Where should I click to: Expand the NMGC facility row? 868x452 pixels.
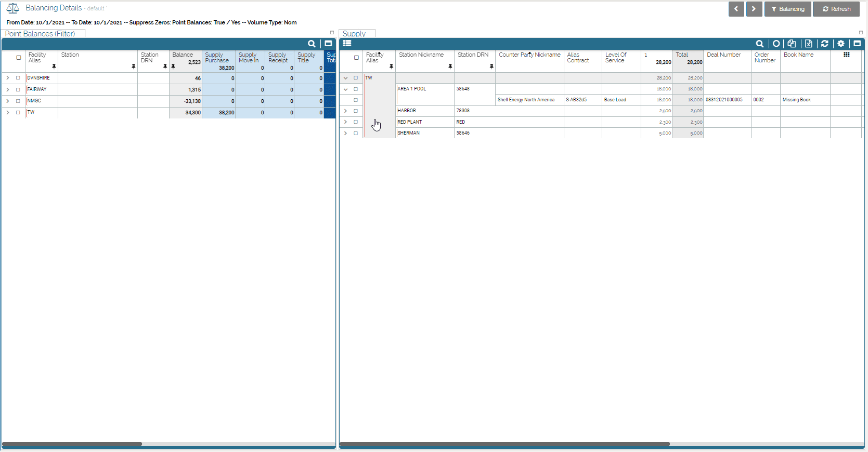click(8, 101)
